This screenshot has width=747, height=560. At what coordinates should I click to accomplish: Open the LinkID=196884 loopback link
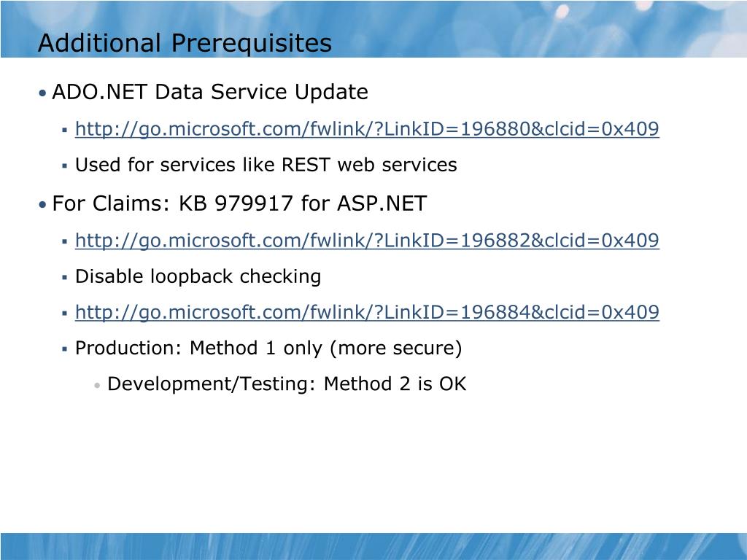click(x=368, y=312)
